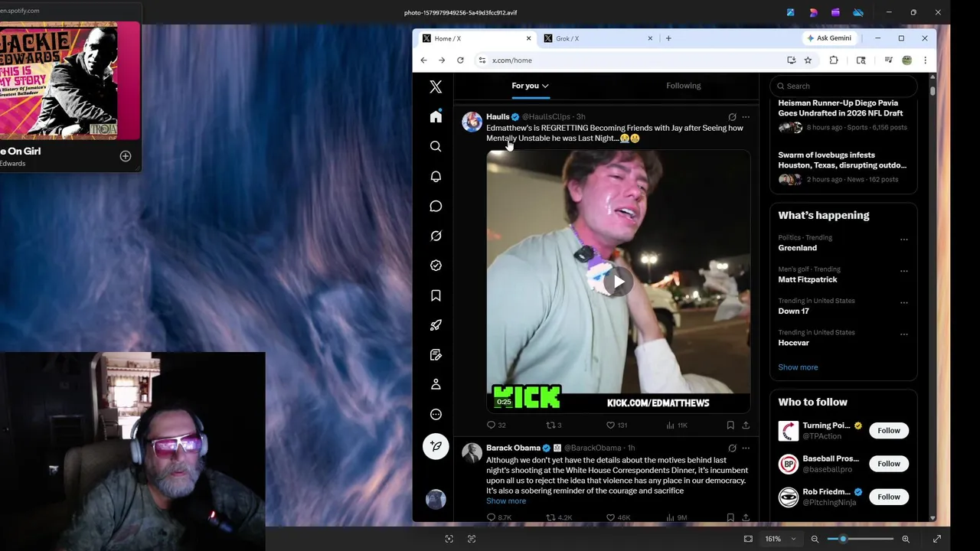Click Ask Gemini button
The image size is (980, 551).
[828, 38]
